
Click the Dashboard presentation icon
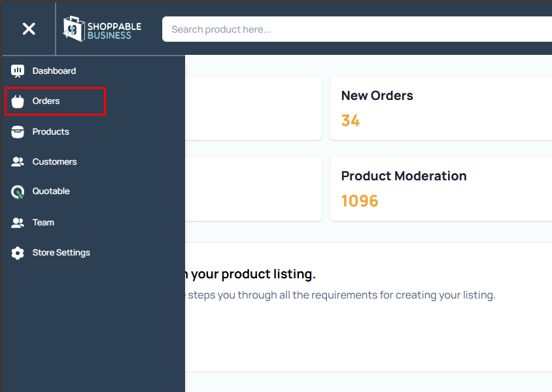point(18,71)
